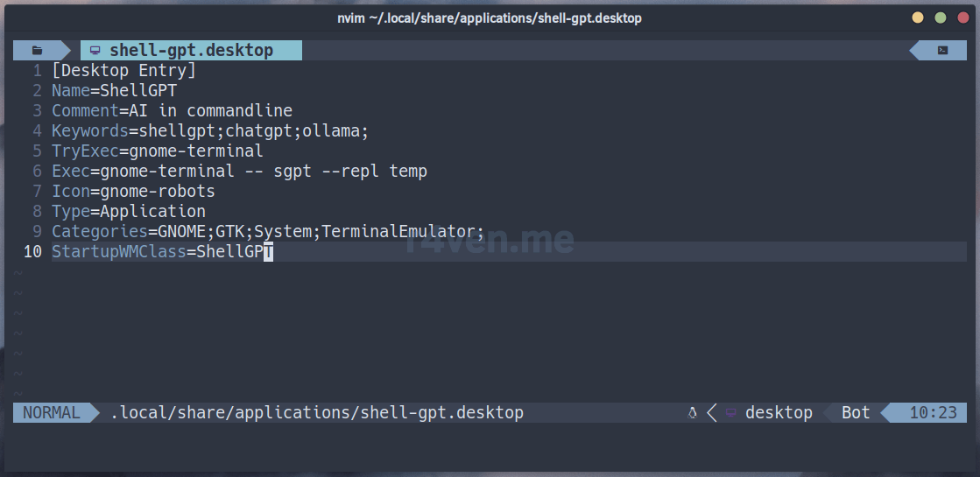Click the 'Icon' key on line 7
Screen dimensions: 980x477
71,191
